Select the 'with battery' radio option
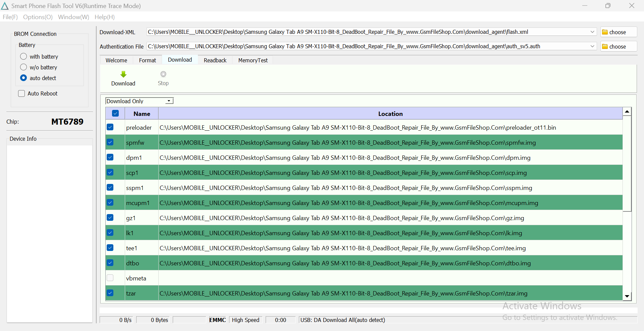The height and width of the screenshot is (331, 644). pyautogui.click(x=23, y=56)
